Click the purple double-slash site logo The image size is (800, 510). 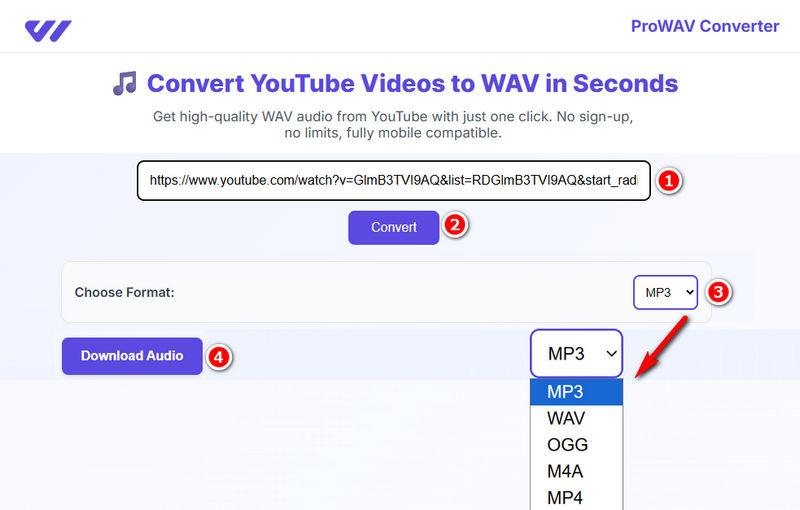coord(48,31)
